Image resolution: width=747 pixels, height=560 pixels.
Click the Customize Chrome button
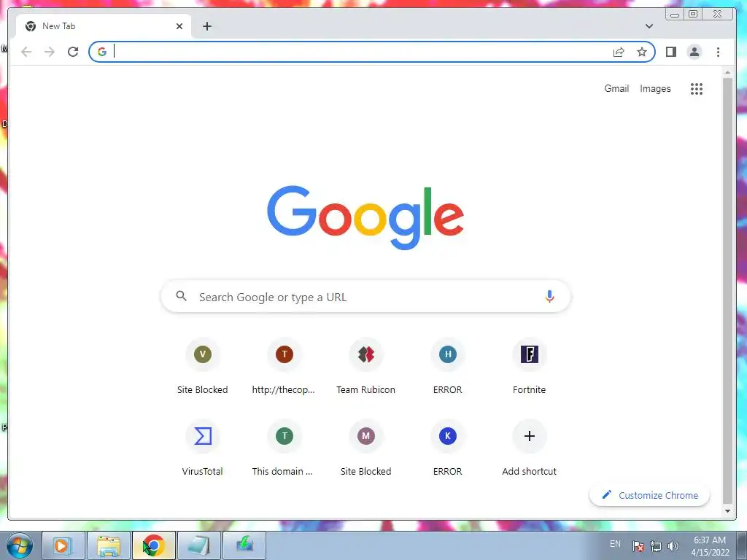point(649,495)
